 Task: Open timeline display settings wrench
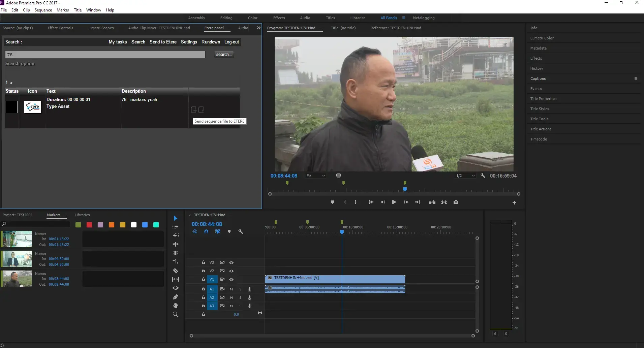241,232
